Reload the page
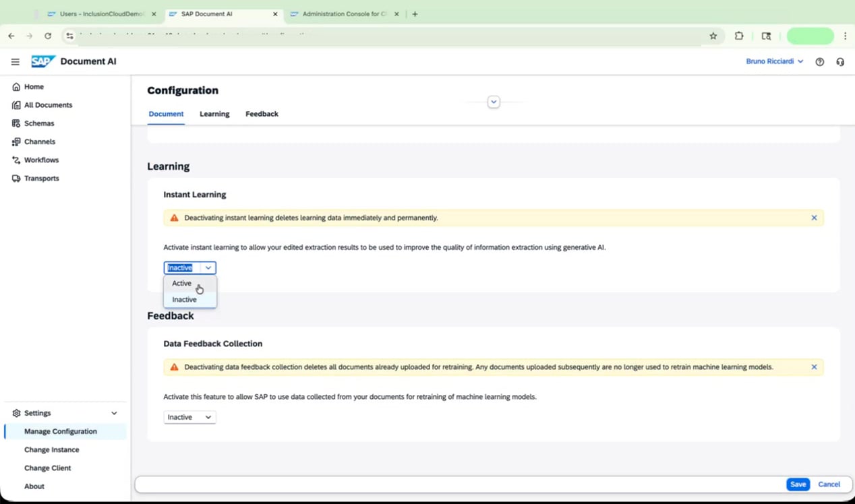 click(x=48, y=36)
